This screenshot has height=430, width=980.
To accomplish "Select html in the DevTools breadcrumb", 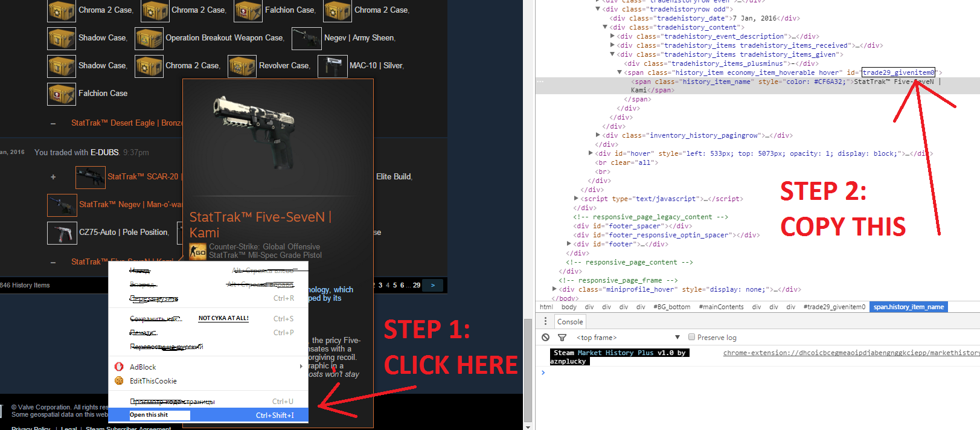I will click(x=546, y=307).
